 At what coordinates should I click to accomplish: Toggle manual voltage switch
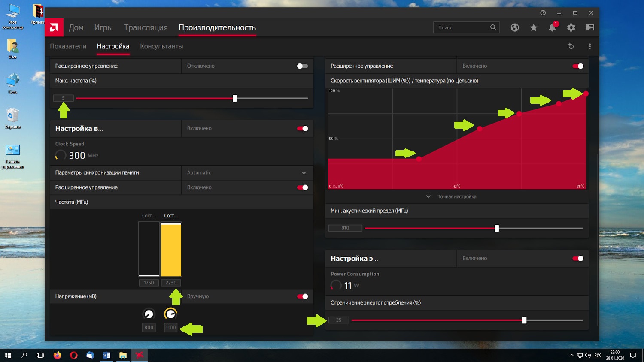302,296
